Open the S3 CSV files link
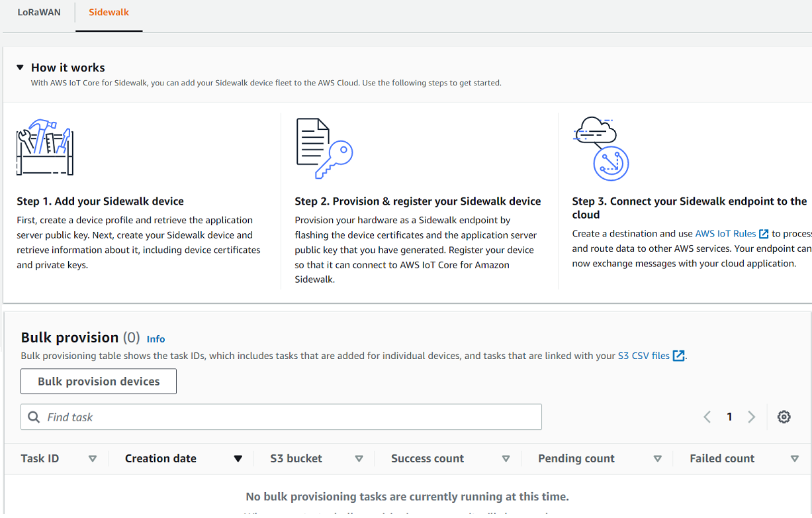The width and height of the screenshot is (812, 518). point(644,356)
